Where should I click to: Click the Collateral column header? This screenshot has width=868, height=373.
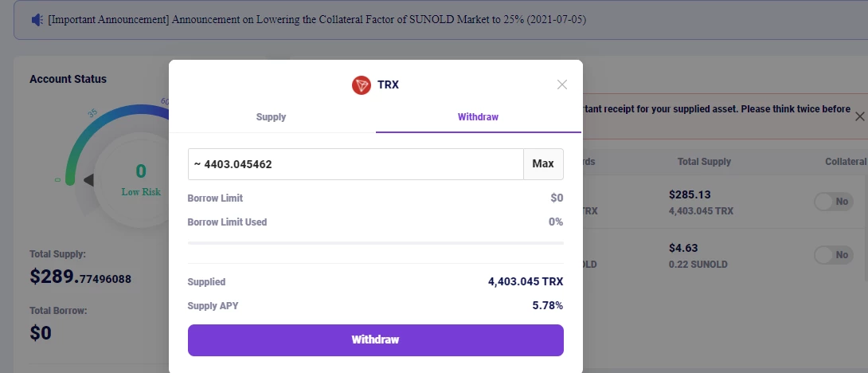(845, 162)
